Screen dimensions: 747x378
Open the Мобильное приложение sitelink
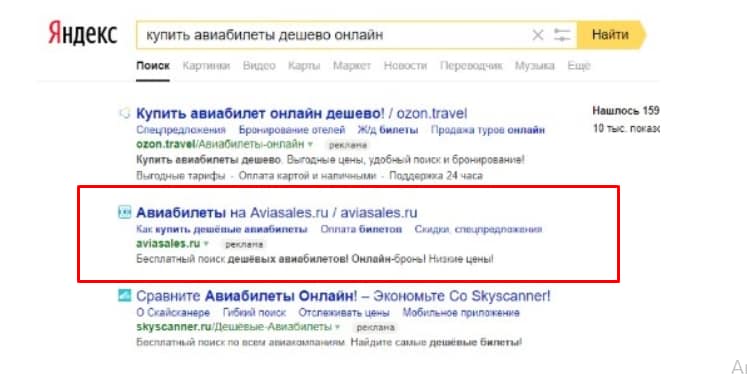461,313
